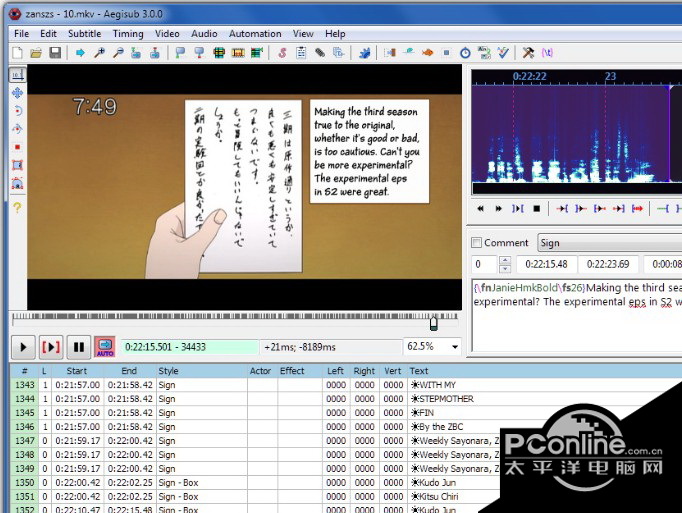Select the standard crosshair video tool
The height and width of the screenshot is (513, 682).
17,75
